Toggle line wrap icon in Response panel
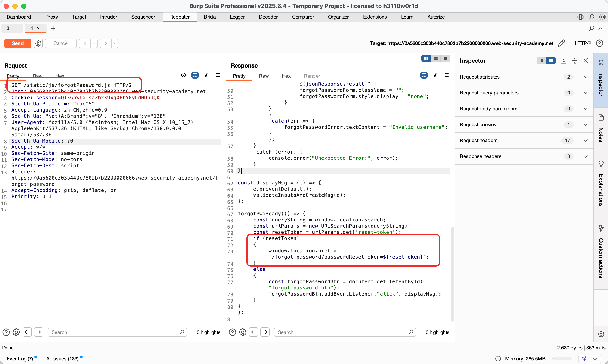Screen dimensions: 608x364 tap(424, 75)
